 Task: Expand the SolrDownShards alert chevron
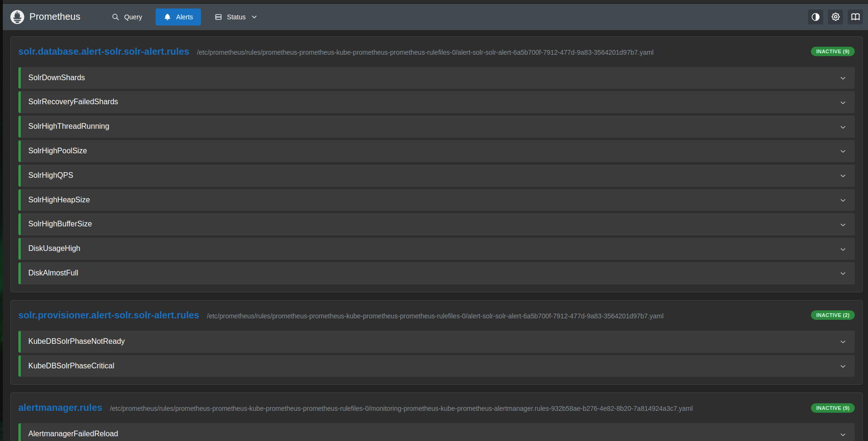click(843, 78)
